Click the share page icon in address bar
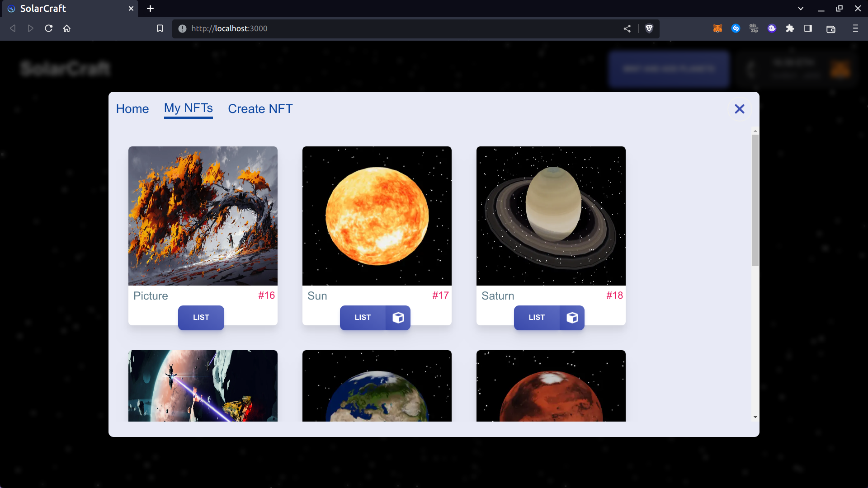The image size is (868, 488). click(x=627, y=28)
